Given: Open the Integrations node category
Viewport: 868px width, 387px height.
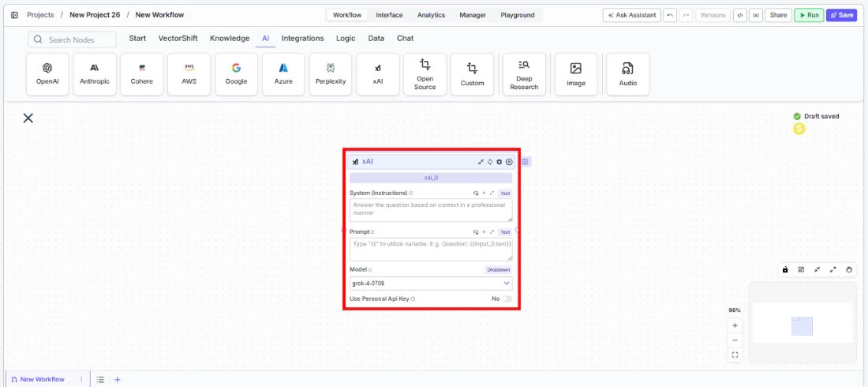Looking at the screenshot, I should click(303, 38).
